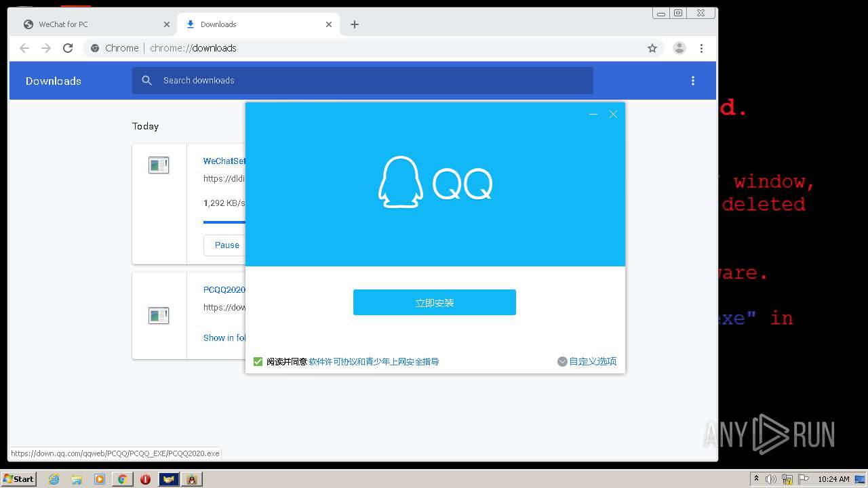
Task: Click the PCQQ2020 file icon
Action: (x=159, y=315)
